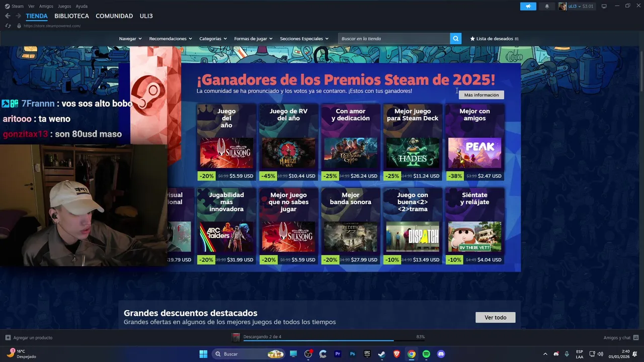This screenshot has width=644, height=362.
Task: Open Silksong under Mejor juego que no sabes jugar
Action: click(288, 236)
